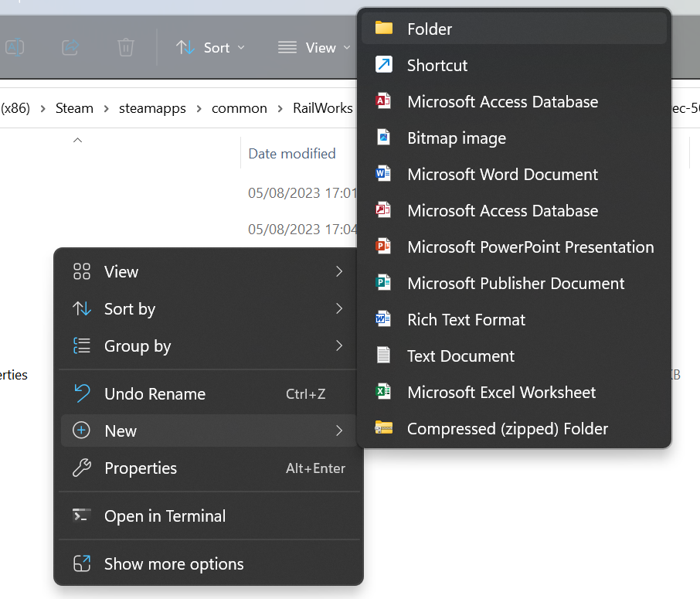Click the Delete trash icon in toolbar
The width and height of the screenshot is (700, 599).
pos(126,47)
